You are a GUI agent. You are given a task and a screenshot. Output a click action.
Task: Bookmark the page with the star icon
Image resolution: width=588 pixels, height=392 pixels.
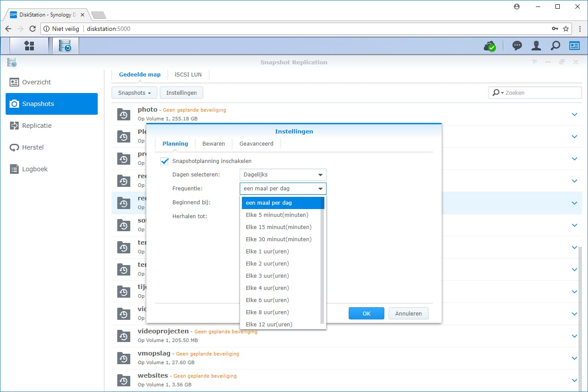566,29
